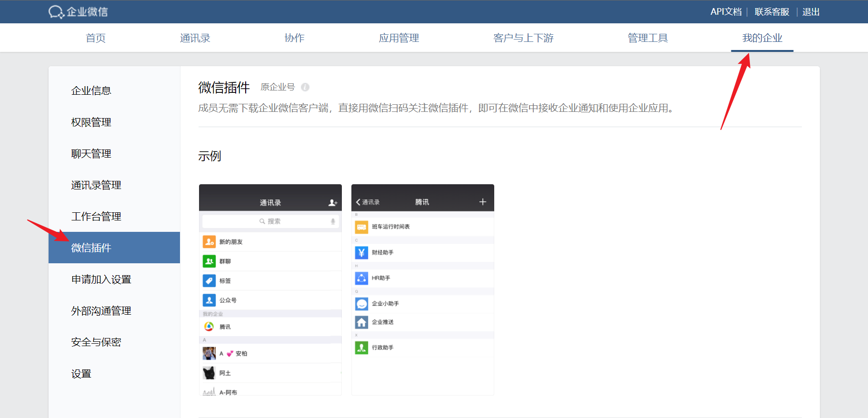Click the 企业微信 logo
Screen dimensions: 868x418
pyautogui.click(x=78, y=12)
